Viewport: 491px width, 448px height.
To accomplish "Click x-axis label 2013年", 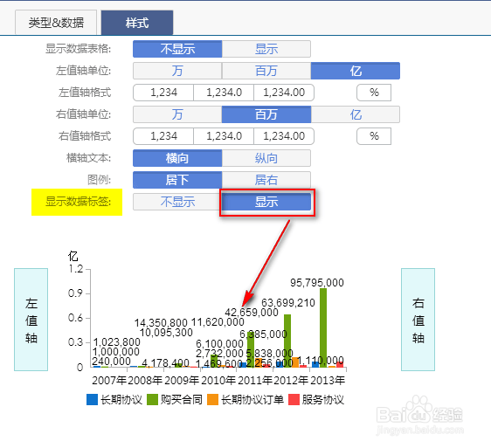I will click(x=328, y=381).
